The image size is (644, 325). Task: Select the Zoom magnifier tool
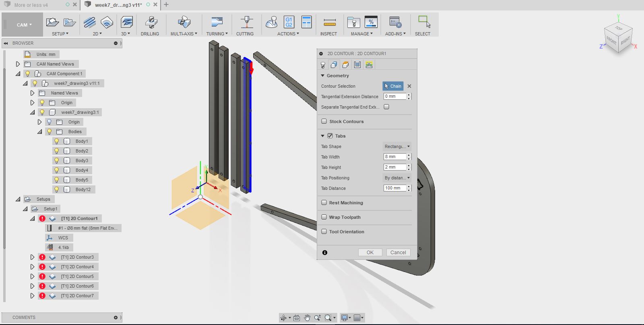coord(318,318)
